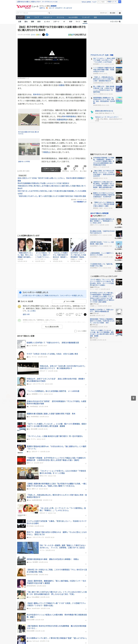Click the scroll-to-top arrow button
The image size is (138, 644).
coord(133,398)
